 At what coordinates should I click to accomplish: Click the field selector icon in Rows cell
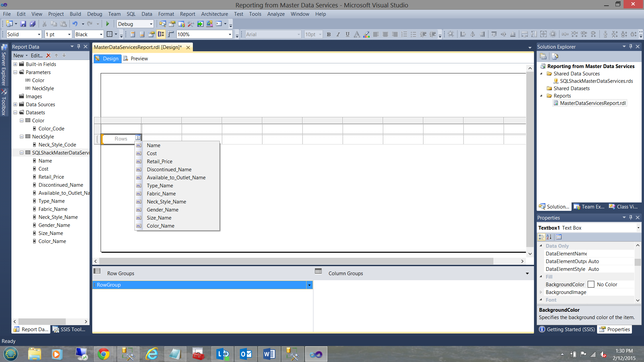pos(138,138)
